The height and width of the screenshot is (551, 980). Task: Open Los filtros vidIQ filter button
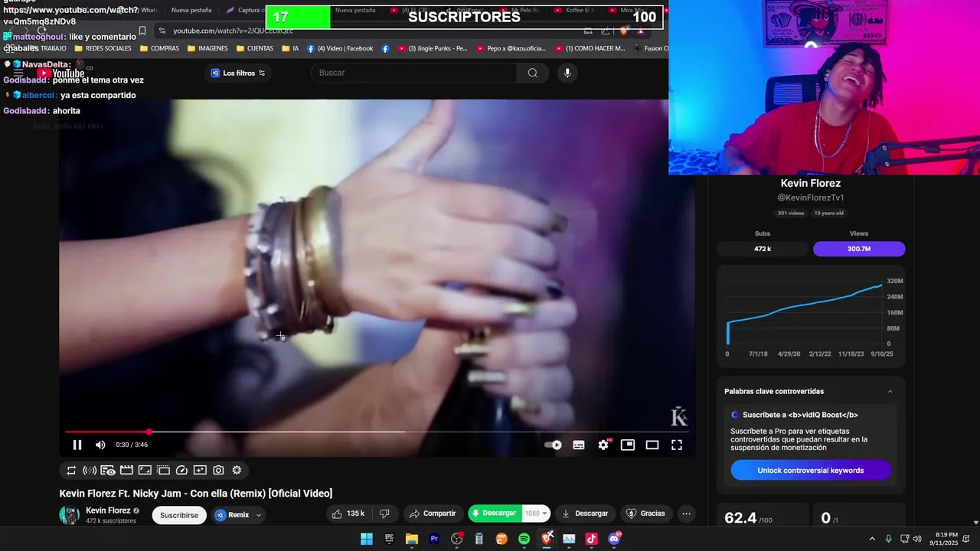point(238,73)
